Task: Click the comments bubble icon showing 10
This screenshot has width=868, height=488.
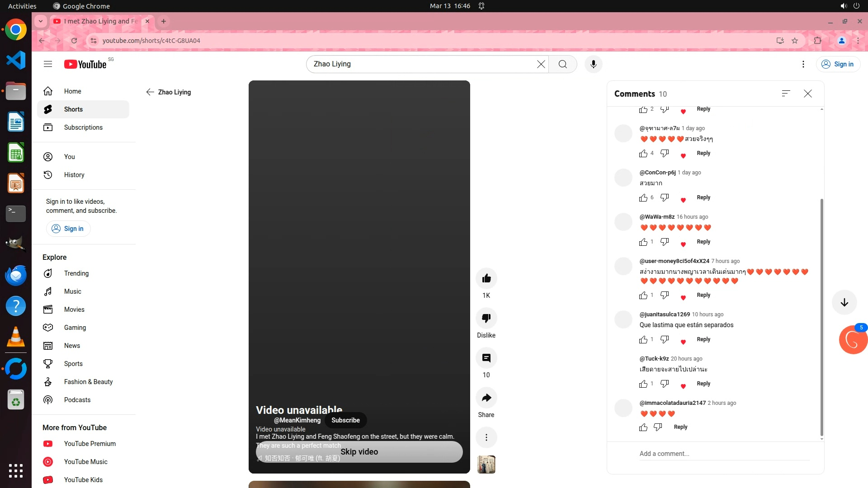Action: (x=486, y=358)
